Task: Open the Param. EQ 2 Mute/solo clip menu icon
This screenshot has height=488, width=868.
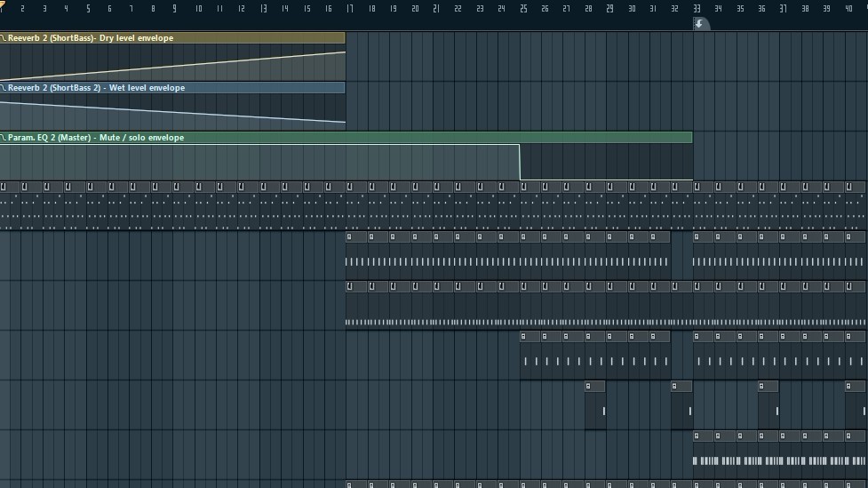Action: click(x=4, y=138)
